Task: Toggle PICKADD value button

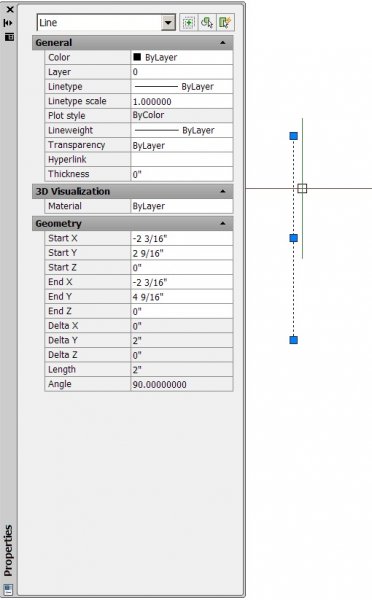Action: pyautogui.click(x=189, y=23)
